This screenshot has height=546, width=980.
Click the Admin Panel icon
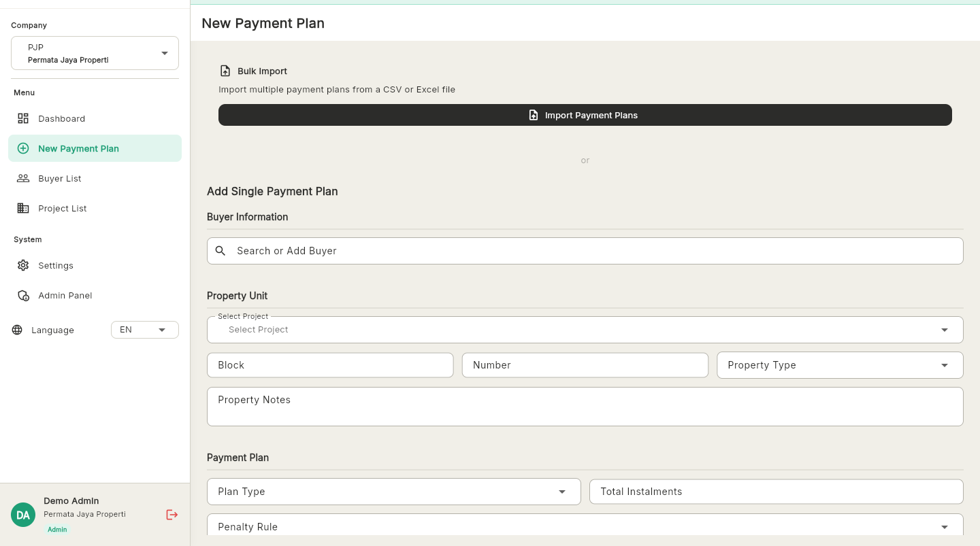click(x=23, y=295)
